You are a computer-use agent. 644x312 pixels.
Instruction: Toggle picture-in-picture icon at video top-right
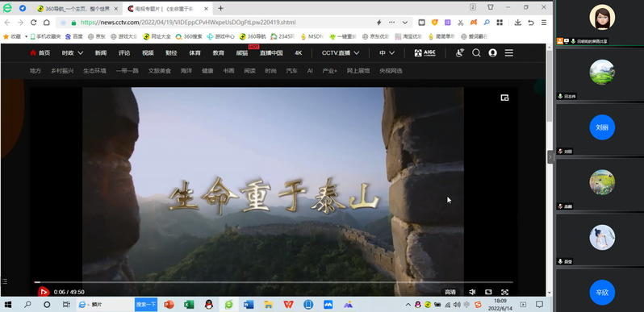click(x=504, y=98)
